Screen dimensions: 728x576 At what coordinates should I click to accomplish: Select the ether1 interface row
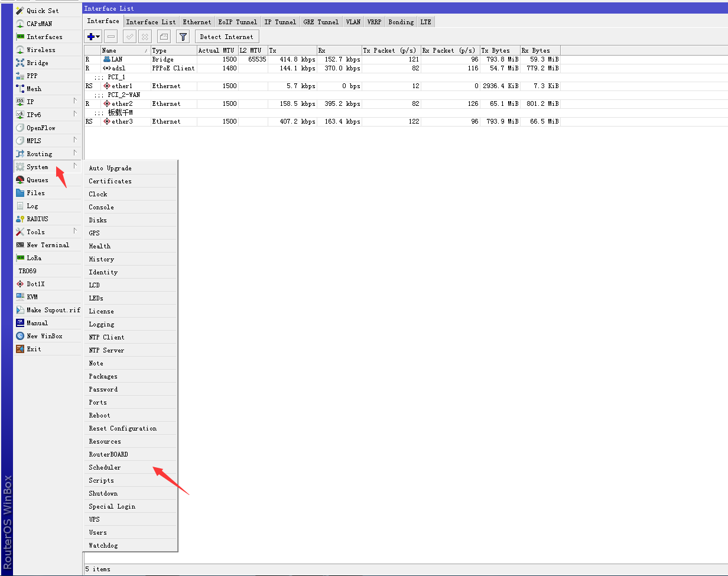coord(322,86)
